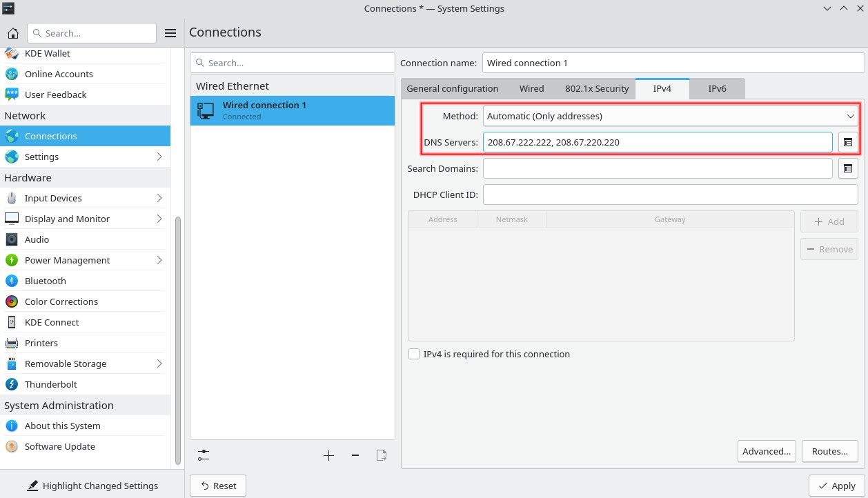Open the Method dropdown

670,116
